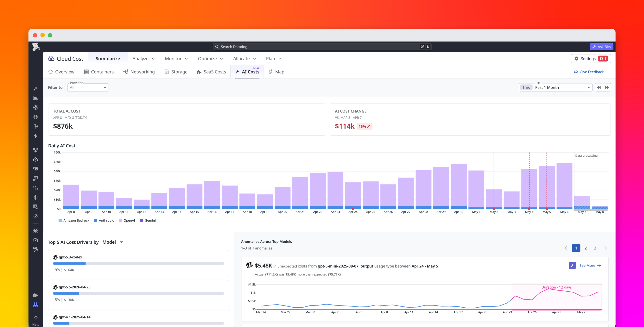Open the link chain sidebar icon

click(35, 188)
